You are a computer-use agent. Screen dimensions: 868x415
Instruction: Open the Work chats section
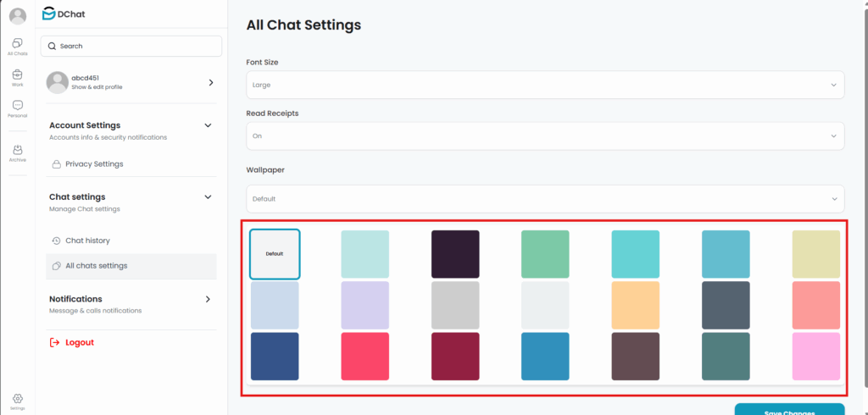(17, 77)
